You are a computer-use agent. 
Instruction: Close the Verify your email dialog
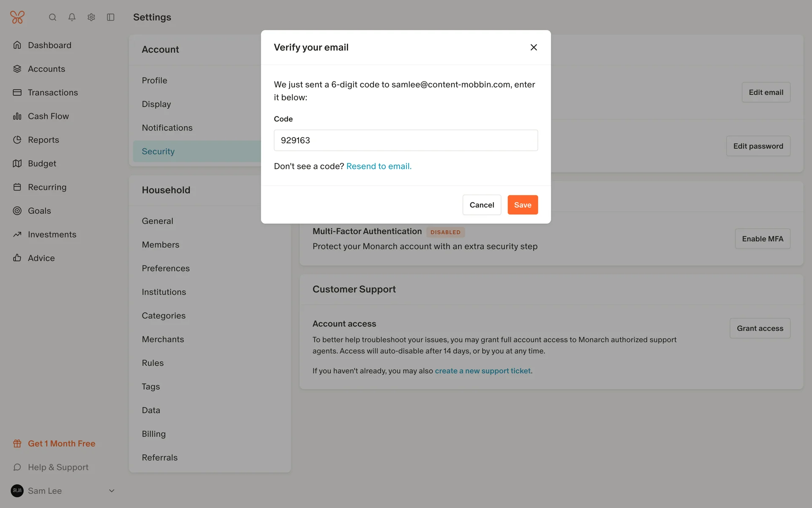tap(534, 47)
